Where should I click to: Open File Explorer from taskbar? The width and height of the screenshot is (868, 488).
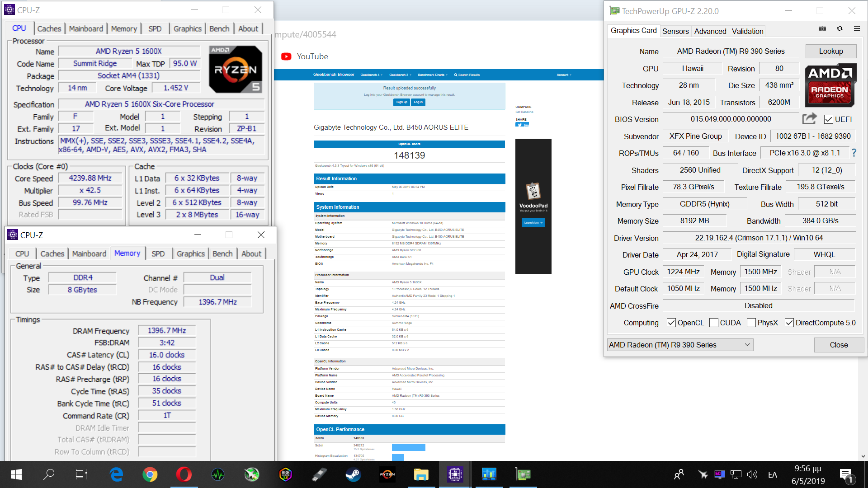pyautogui.click(x=421, y=474)
